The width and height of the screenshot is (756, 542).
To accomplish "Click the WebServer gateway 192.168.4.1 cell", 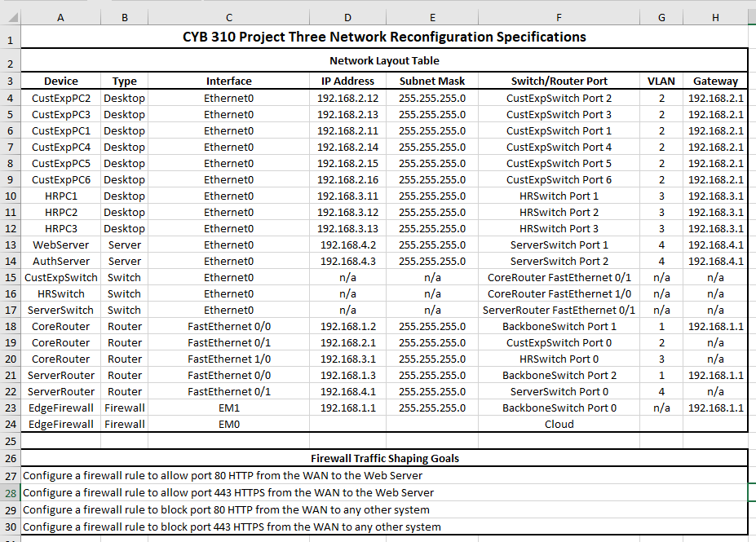I will tap(715, 245).
